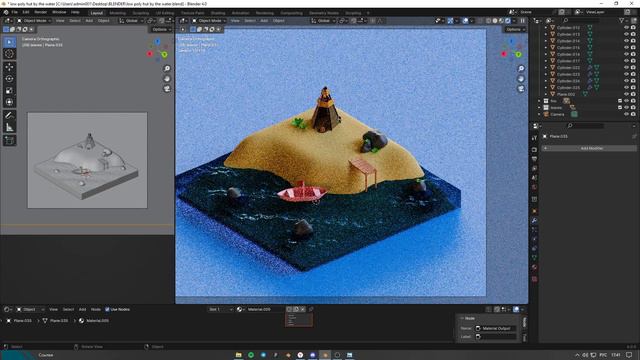This screenshot has width=640, height=360.
Task: Open Object Mode dropdown in left viewport
Action: click(34, 20)
